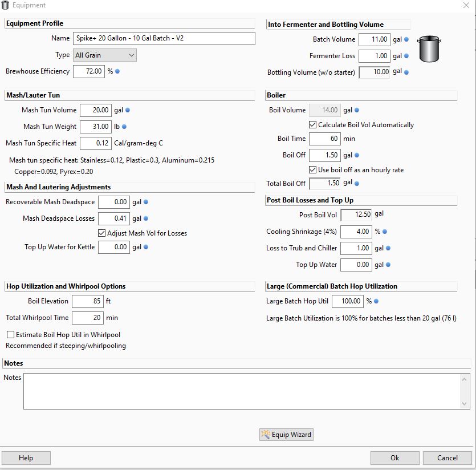The width and height of the screenshot is (476, 470).
Task: Click the Boil Off gallons field
Action: (x=325, y=155)
